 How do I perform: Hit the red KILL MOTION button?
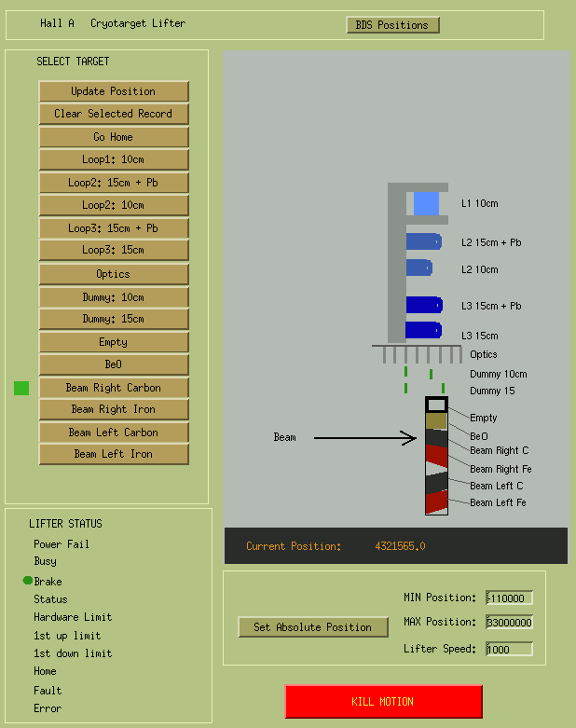(383, 702)
